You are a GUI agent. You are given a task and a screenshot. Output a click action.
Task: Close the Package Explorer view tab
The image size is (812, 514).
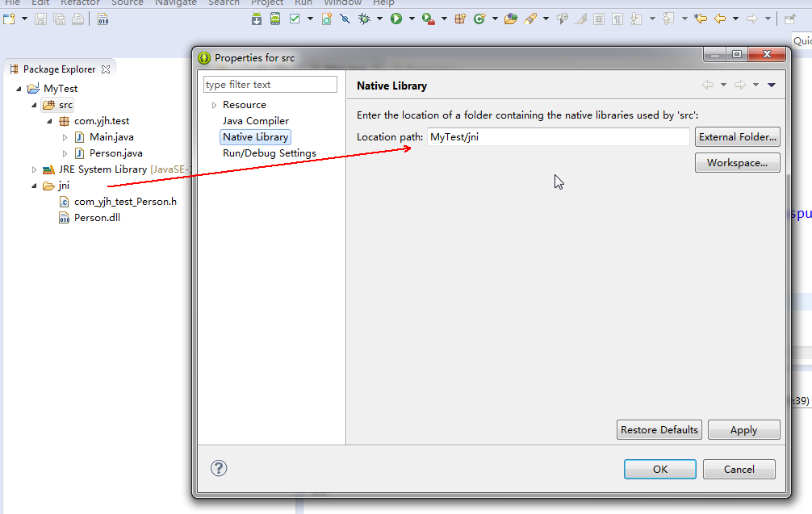[x=106, y=69]
